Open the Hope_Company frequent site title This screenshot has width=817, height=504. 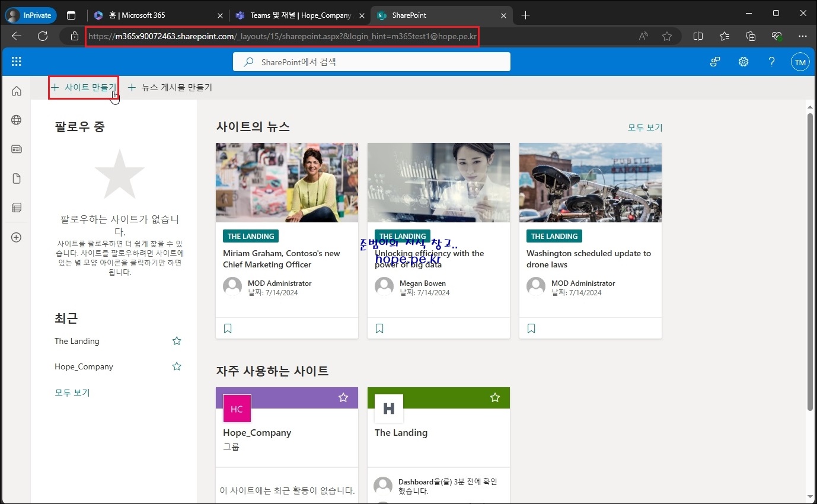(257, 433)
